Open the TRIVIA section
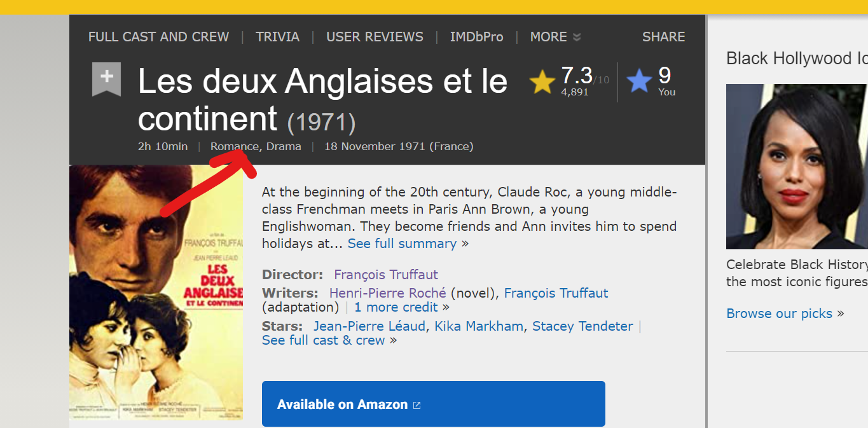 277,37
